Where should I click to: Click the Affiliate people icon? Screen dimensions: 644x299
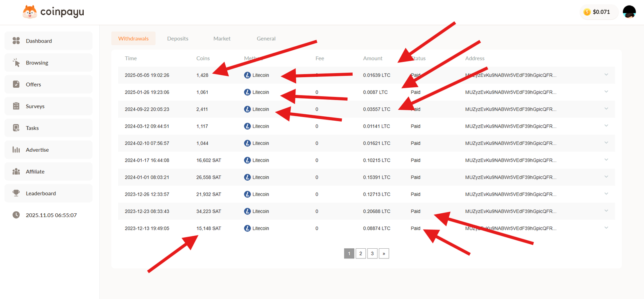point(16,171)
